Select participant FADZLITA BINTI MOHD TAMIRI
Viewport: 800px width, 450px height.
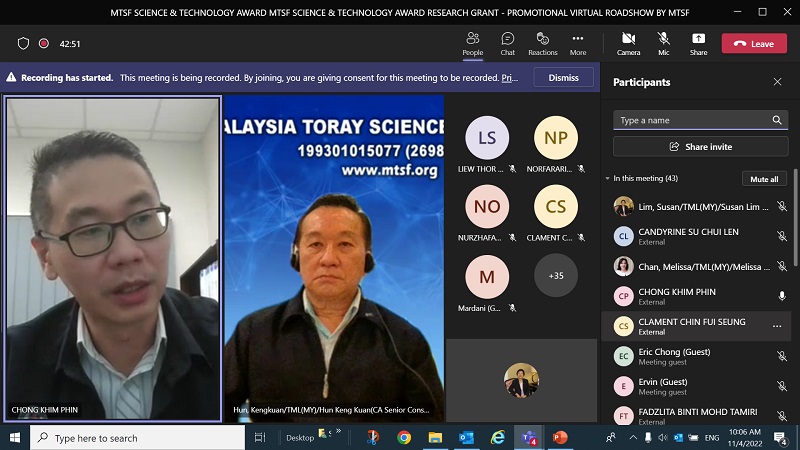pyautogui.click(x=696, y=415)
